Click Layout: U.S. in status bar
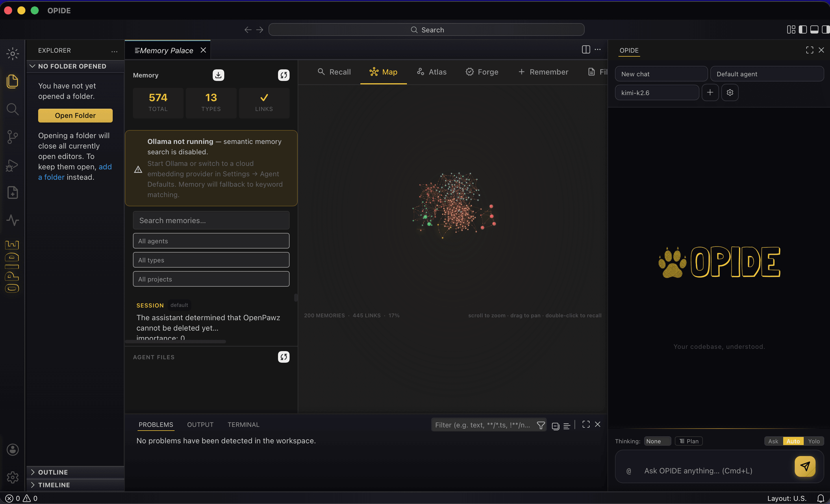This screenshot has width=830, height=504. pyautogui.click(x=787, y=498)
